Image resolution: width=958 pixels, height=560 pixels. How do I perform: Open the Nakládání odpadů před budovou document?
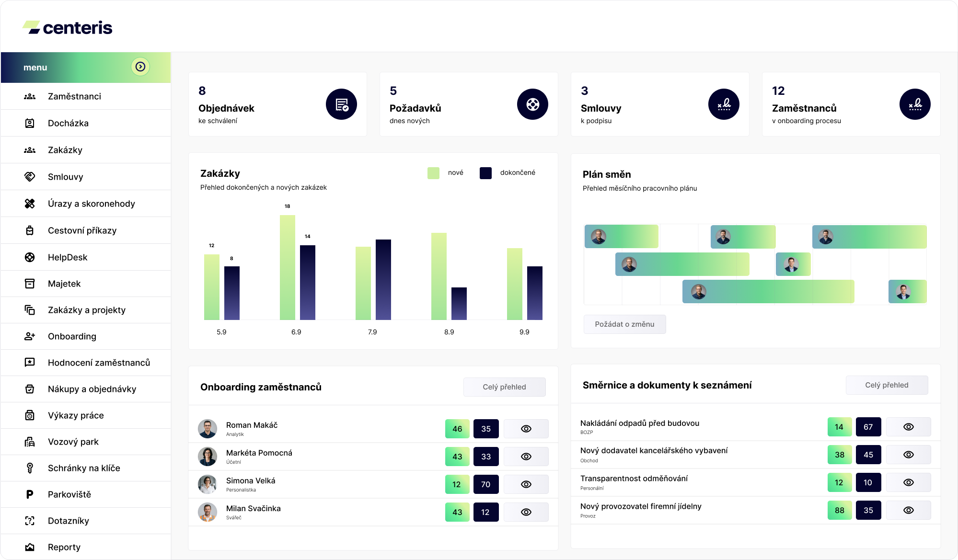tap(639, 423)
